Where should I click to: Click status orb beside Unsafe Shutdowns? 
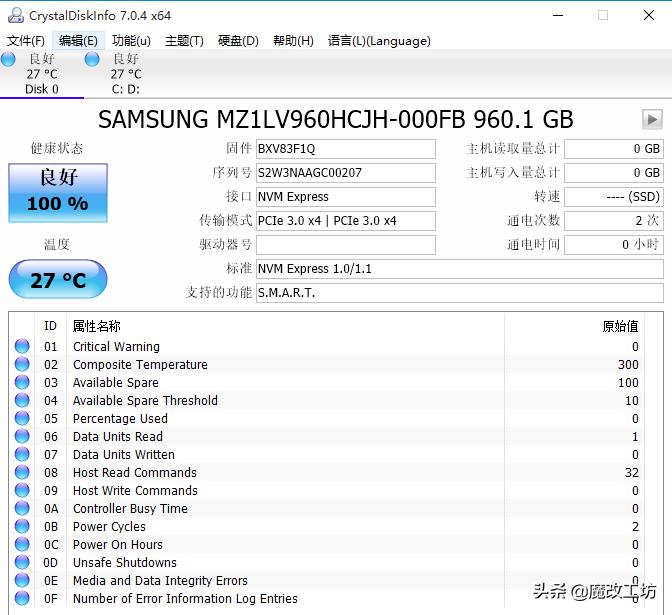(x=22, y=563)
